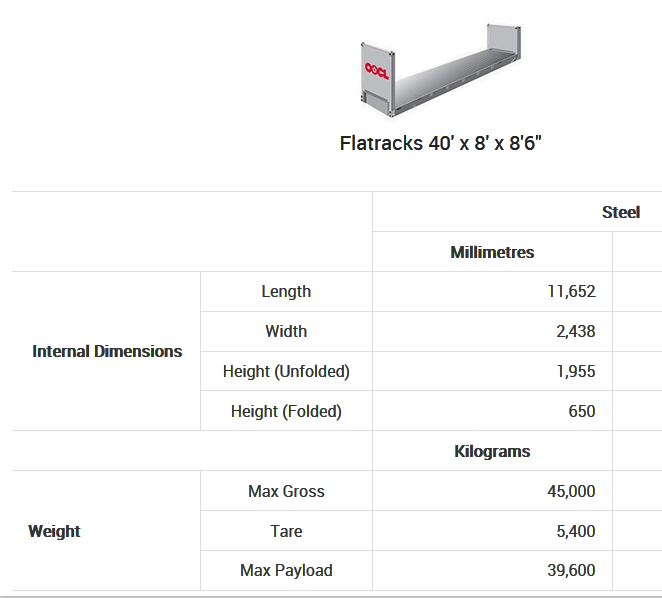The height and width of the screenshot is (598, 662).
Task: Click the 2,438 width value
Action: [575, 331]
